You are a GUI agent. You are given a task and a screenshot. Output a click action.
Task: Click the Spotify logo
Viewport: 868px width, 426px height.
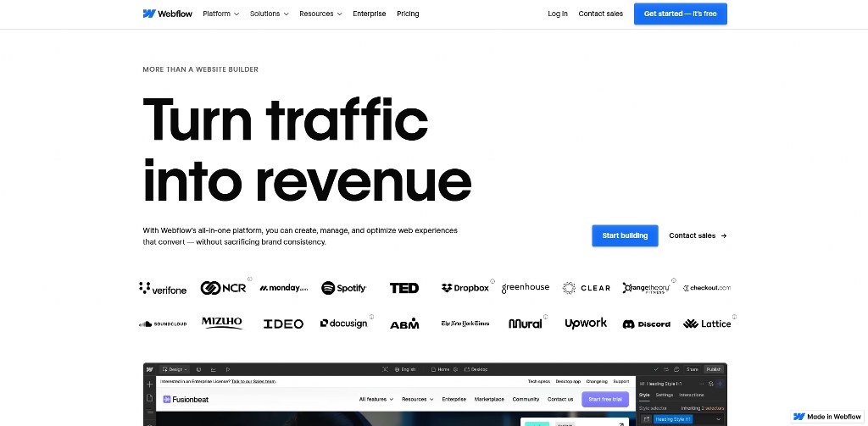344,288
